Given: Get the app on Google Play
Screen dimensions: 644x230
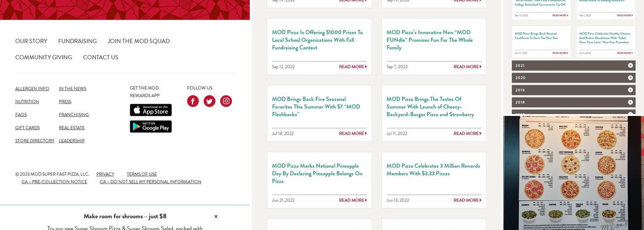Looking at the screenshot, I should [x=150, y=126].
